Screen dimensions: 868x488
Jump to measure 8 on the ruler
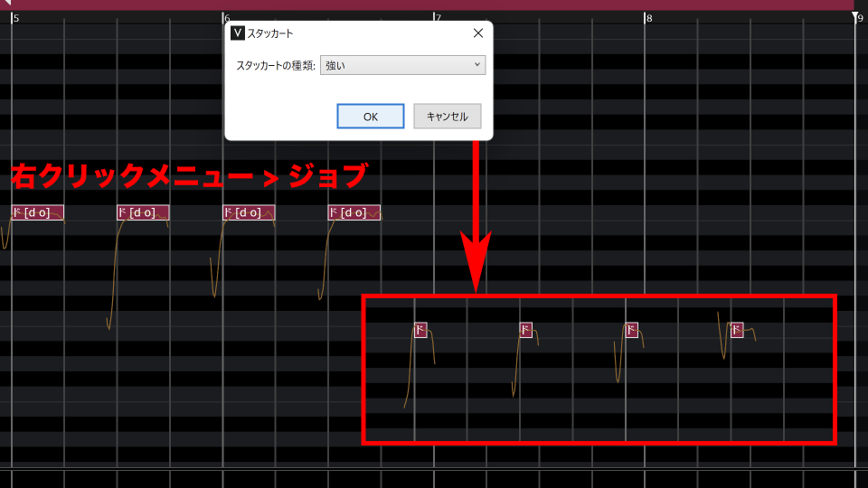(648, 18)
